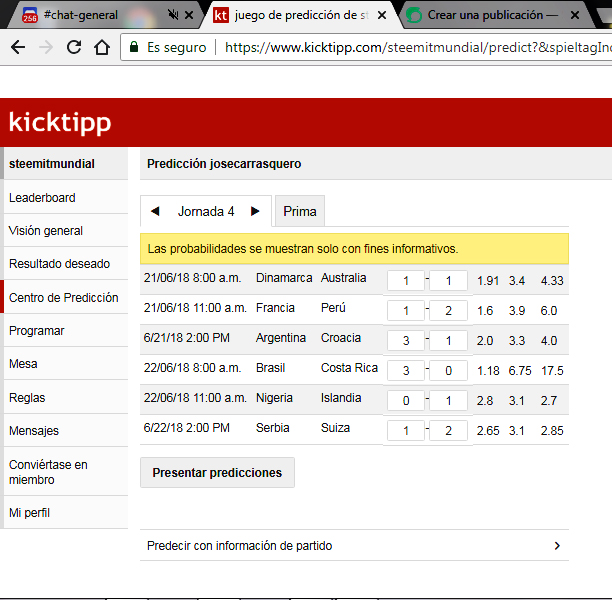The height and width of the screenshot is (600, 612).
Task: Edit Croacia away score field
Action: click(448, 341)
